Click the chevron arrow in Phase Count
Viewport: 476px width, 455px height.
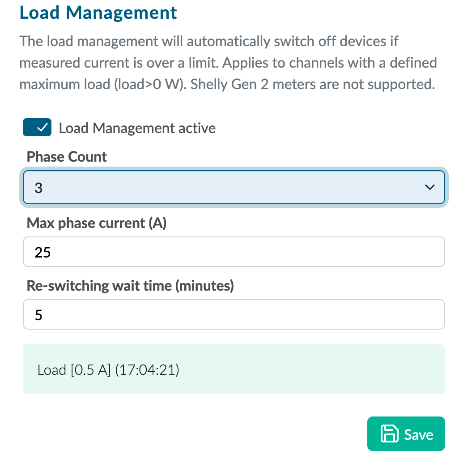[429, 187]
